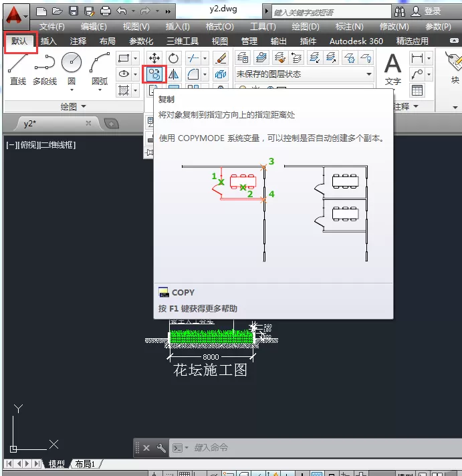This screenshot has width=462, height=476.
Task: Switch to the 模型 layout tab
Action: click(56, 464)
